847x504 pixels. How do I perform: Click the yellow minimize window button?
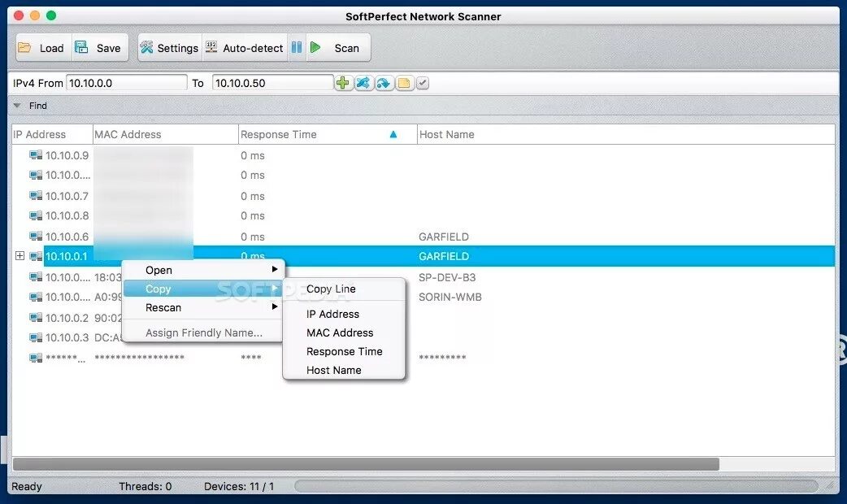35,15
